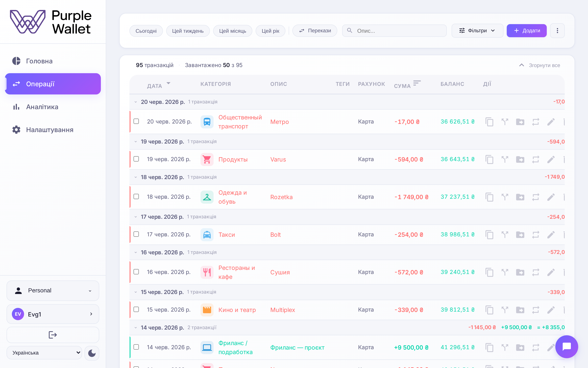Open Налаштування in sidebar
Image resolution: width=588 pixels, height=368 pixels.
click(53, 130)
